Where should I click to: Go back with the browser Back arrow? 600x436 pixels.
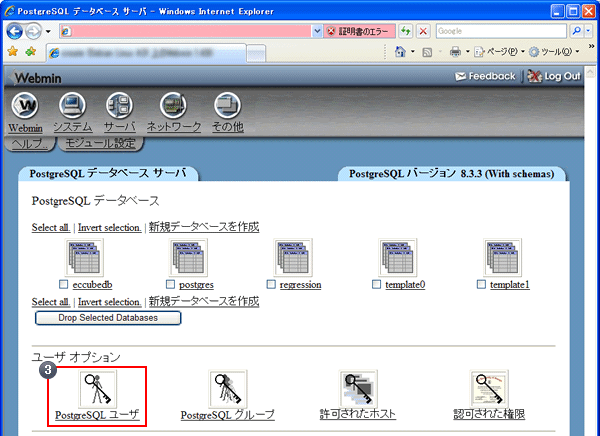pyautogui.click(x=15, y=31)
